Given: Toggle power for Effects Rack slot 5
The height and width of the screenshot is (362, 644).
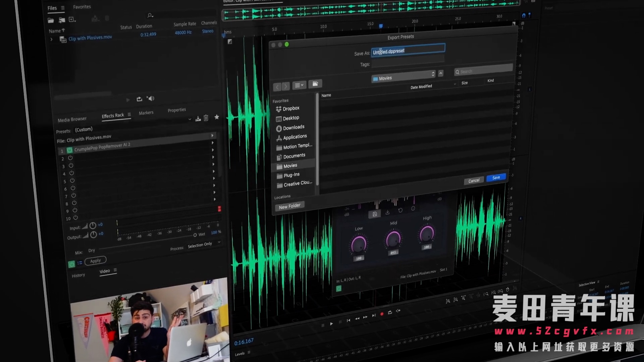Looking at the screenshot, I should pos(72,180).
